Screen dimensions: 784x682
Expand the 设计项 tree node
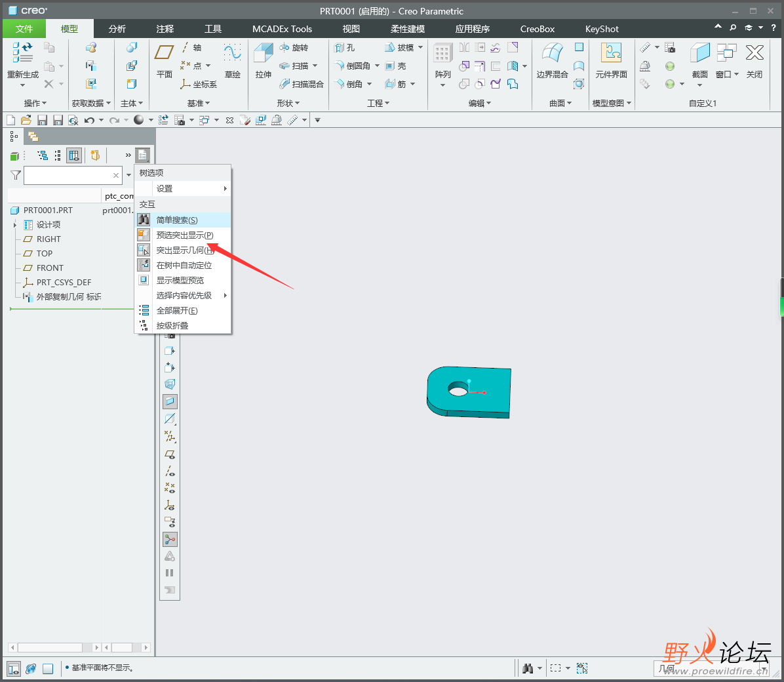click(15, 225)
